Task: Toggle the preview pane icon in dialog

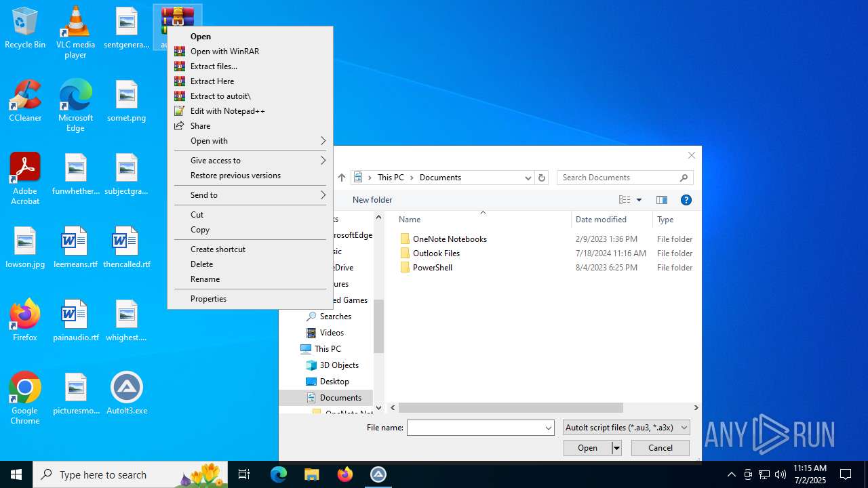Action: click(662, 200)
